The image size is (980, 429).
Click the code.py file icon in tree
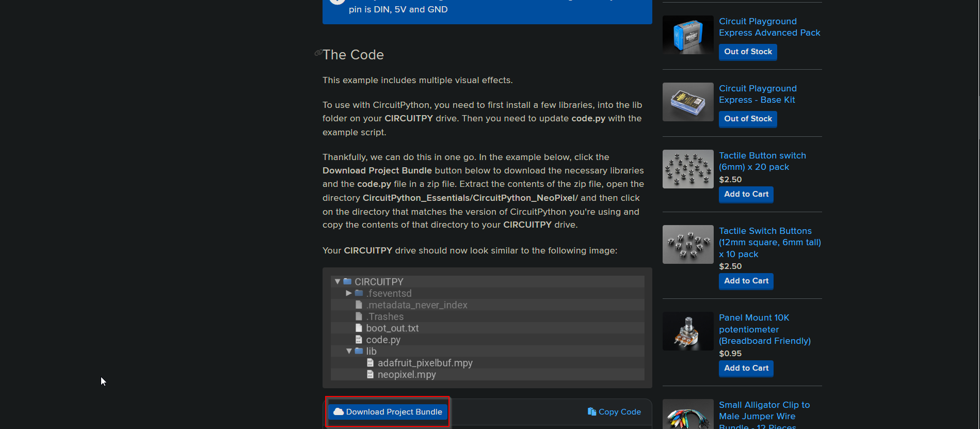359,340
